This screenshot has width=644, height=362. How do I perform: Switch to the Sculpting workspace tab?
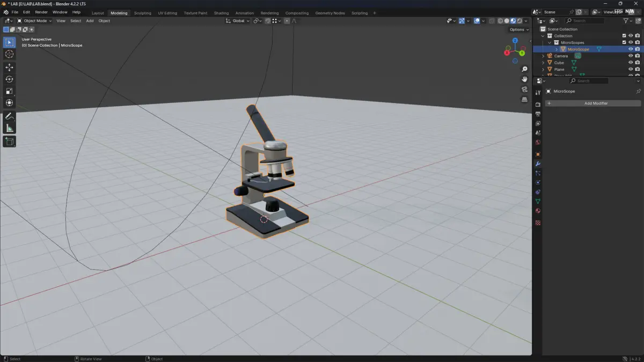coord(143,13)
